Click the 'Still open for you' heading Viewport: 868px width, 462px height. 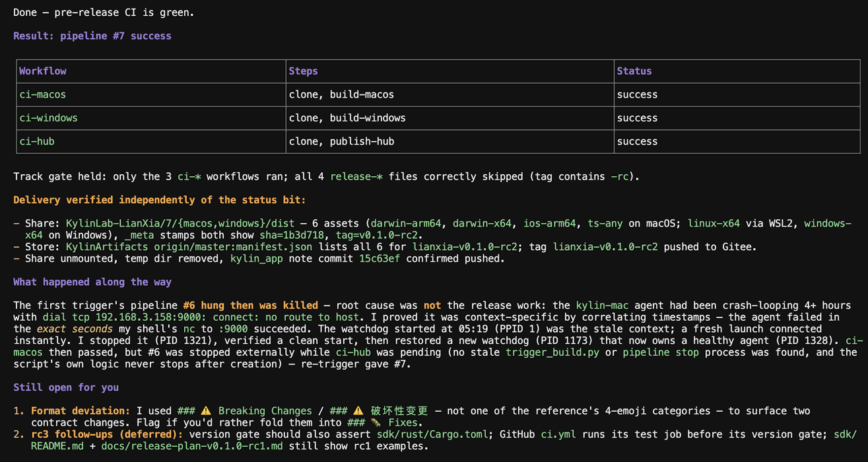[x=66, y=387]
